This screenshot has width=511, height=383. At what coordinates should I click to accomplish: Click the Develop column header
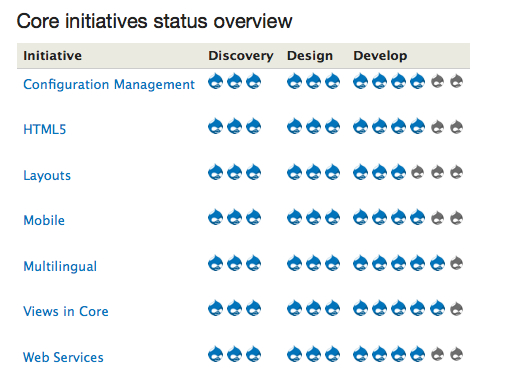(380, 56)
